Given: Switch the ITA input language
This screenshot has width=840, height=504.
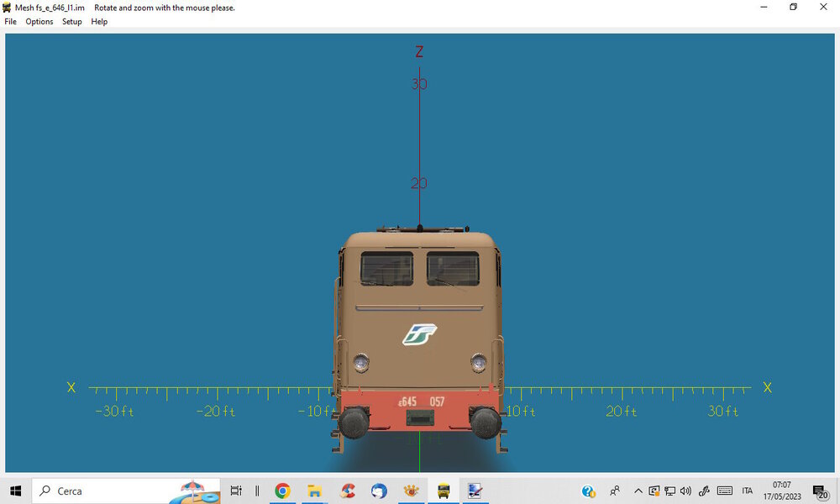Looking at the screenshot, I should click(748, 491).
